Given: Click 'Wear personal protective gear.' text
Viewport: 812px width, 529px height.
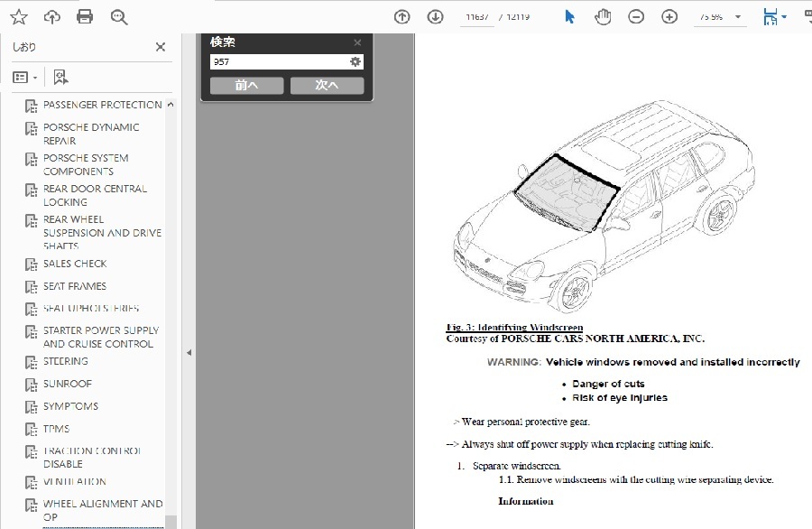Looking at the screenshot, I should click(526, 422).
